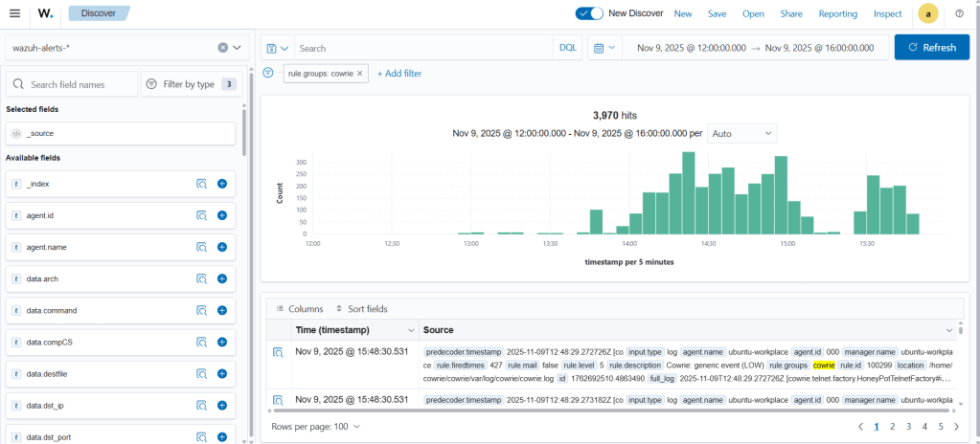Click the Refresh button
Screen dimensions: 980x444
coord(931,47)
